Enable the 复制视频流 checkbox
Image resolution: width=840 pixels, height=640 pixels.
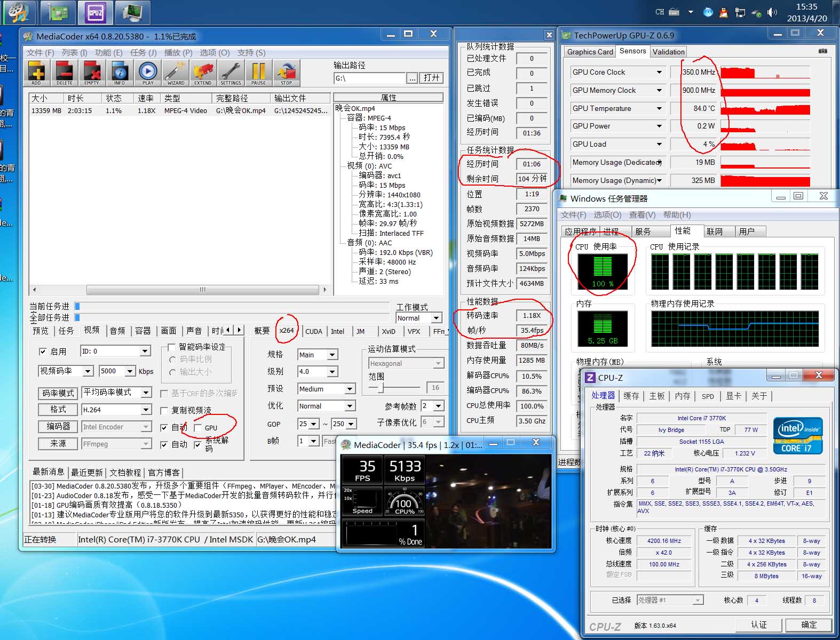(164, 410)
